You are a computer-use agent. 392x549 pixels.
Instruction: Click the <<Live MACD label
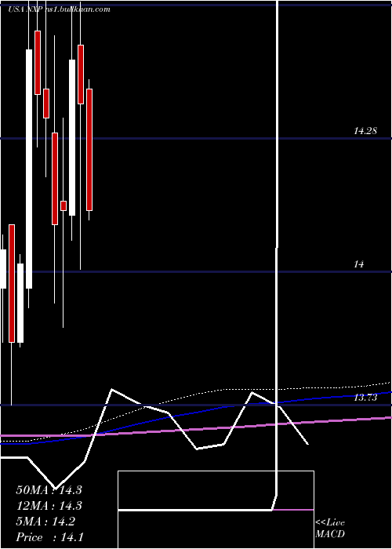point(330,528)
